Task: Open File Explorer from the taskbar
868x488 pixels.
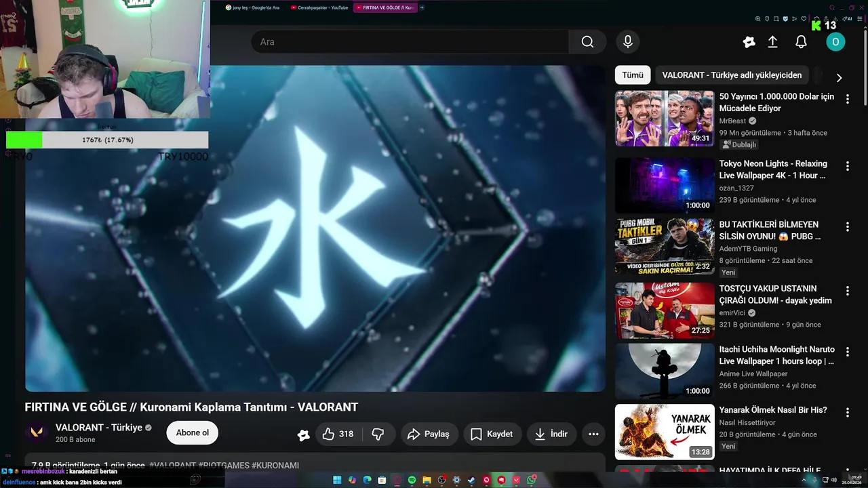Action: (x=427, y=480)
